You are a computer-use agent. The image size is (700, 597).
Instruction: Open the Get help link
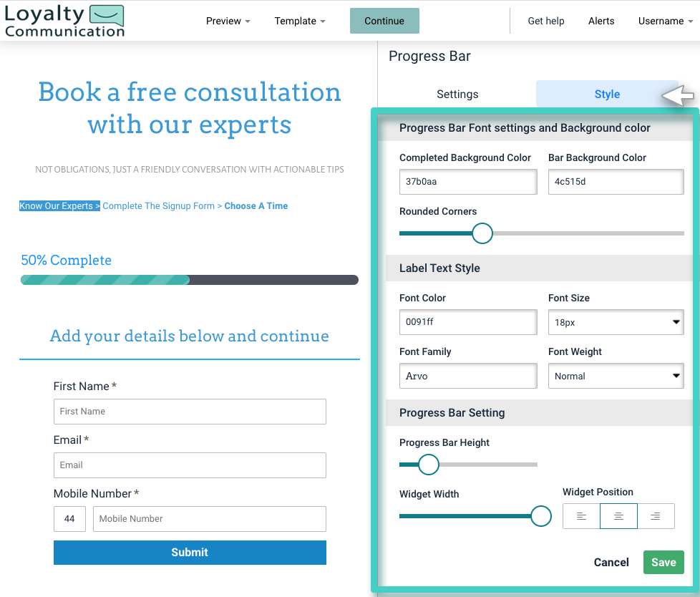click(546, 21)
